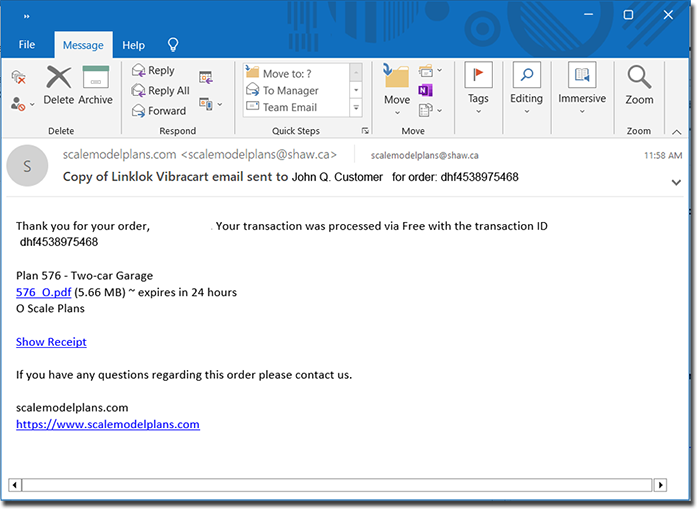Open the Junk block sender menu
The width and height of the screenshot is (700, 509).
[22, 104]
